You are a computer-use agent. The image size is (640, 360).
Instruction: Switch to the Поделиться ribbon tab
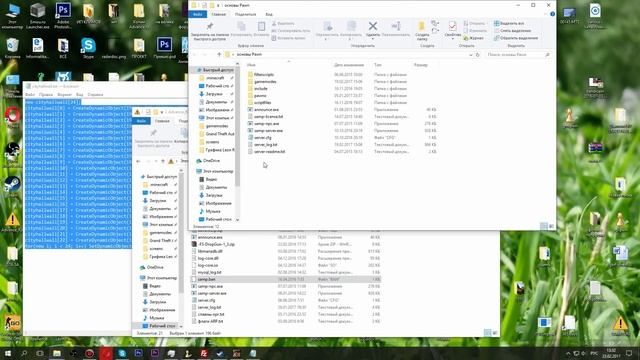coord(245,14)
